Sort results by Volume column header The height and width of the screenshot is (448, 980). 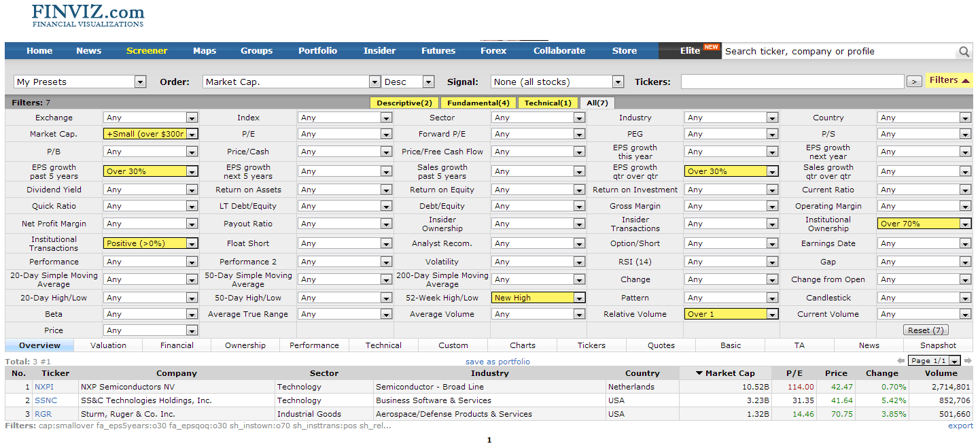[x=941, y=373]
